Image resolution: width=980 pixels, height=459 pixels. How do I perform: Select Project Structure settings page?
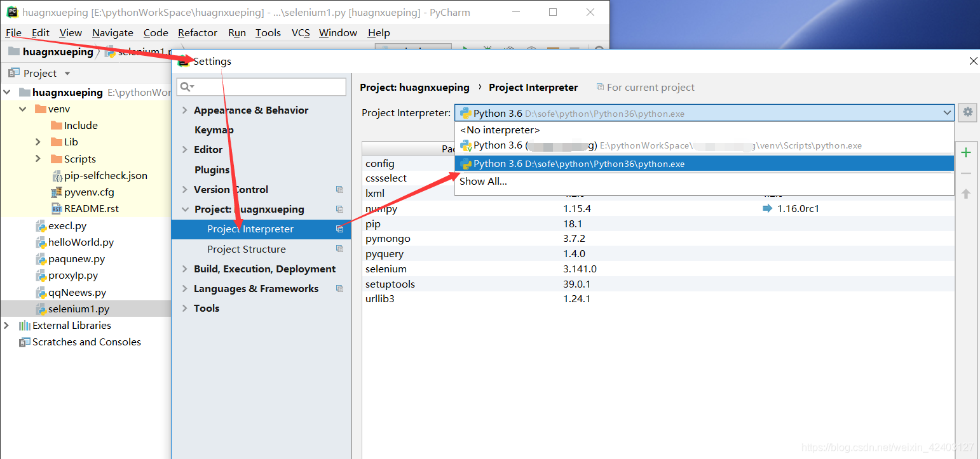pos(247,249)
